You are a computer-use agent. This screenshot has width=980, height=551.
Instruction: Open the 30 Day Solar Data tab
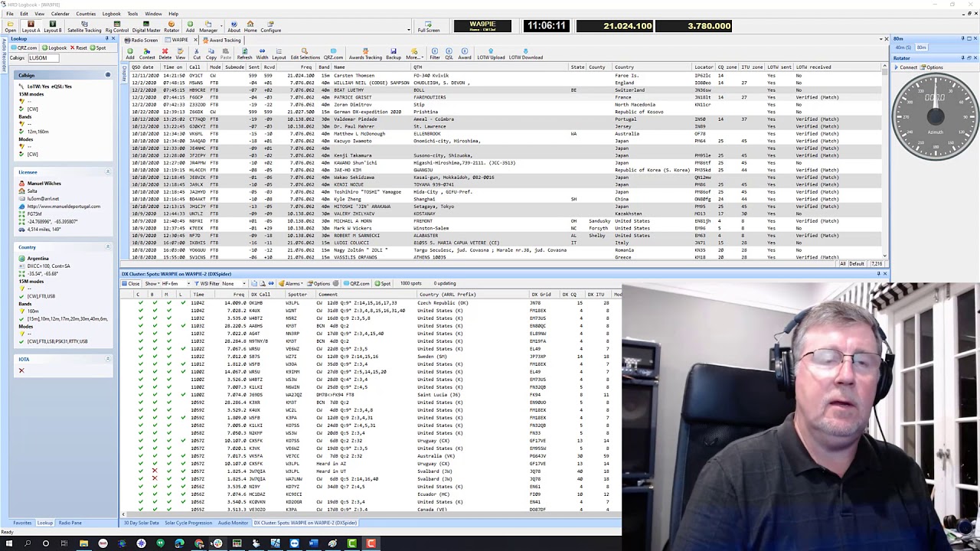point(141,523)
